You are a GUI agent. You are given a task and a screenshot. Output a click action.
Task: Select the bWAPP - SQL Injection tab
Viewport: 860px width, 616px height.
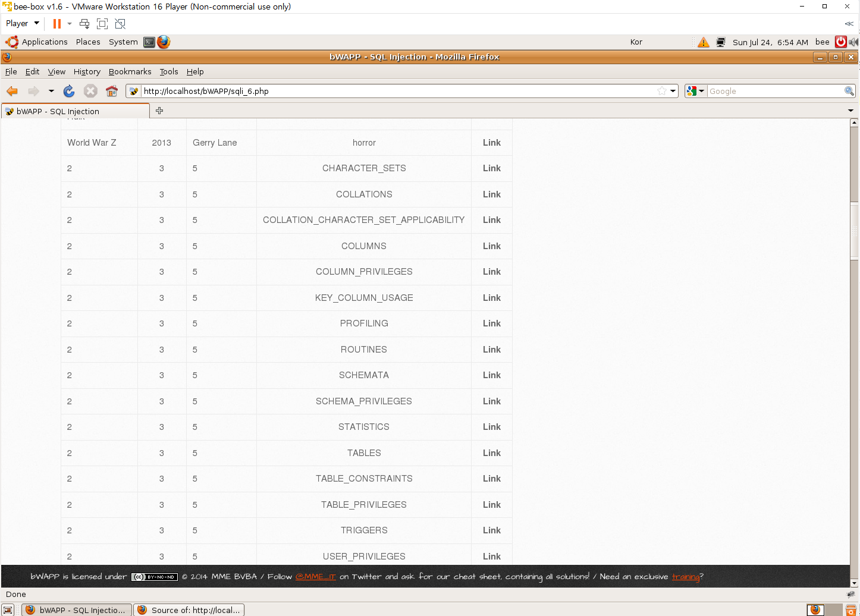[76, 111]
